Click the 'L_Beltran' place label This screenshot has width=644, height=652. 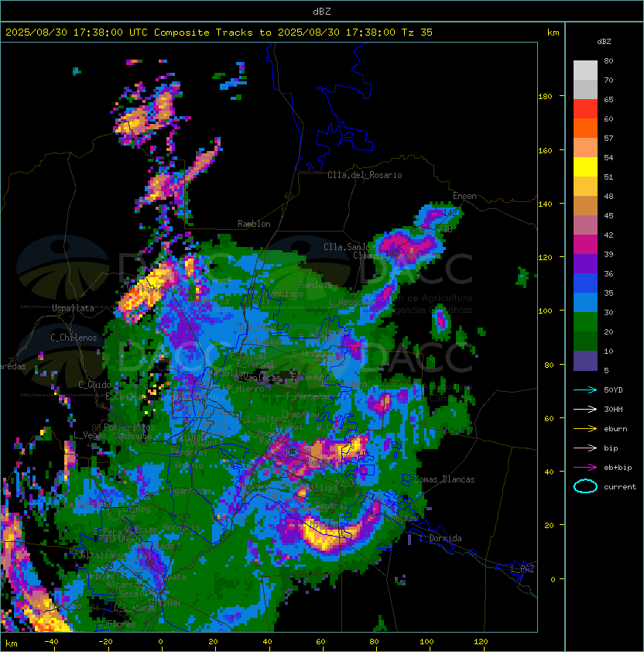(x=265, y=419)
